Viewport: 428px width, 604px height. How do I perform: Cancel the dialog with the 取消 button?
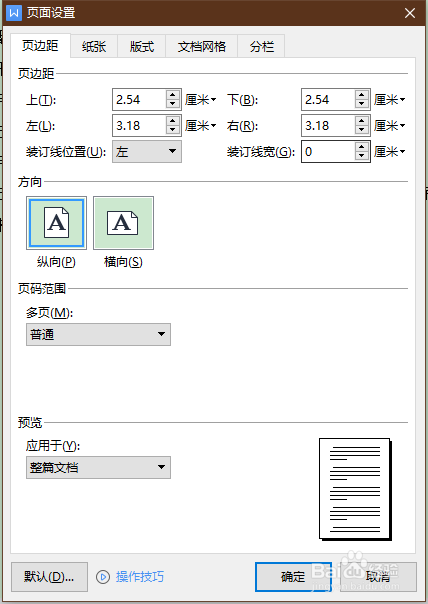pyautogui.click(x=378, y=577)
